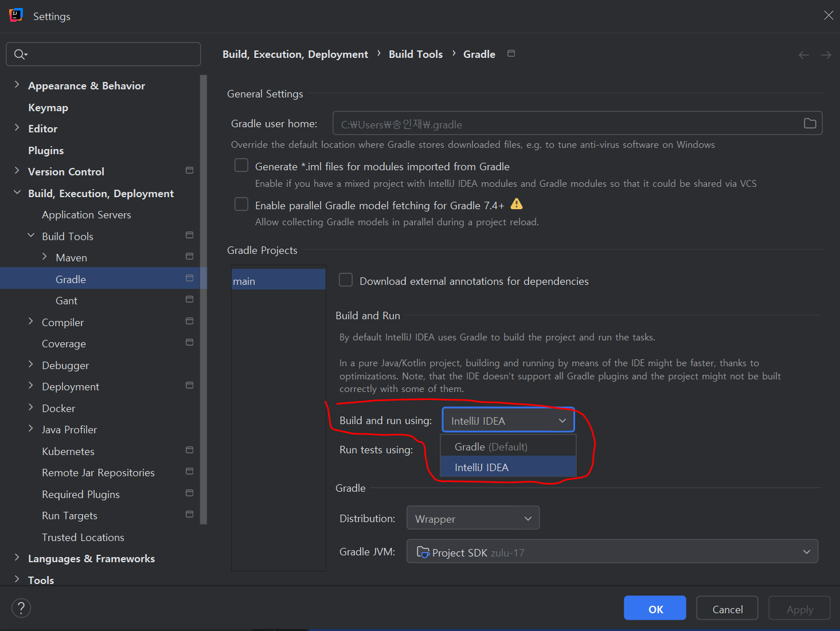Click the settings tree vertical scrollbar
The height and width of the screenshot is (631, 840).
point(203,299)
